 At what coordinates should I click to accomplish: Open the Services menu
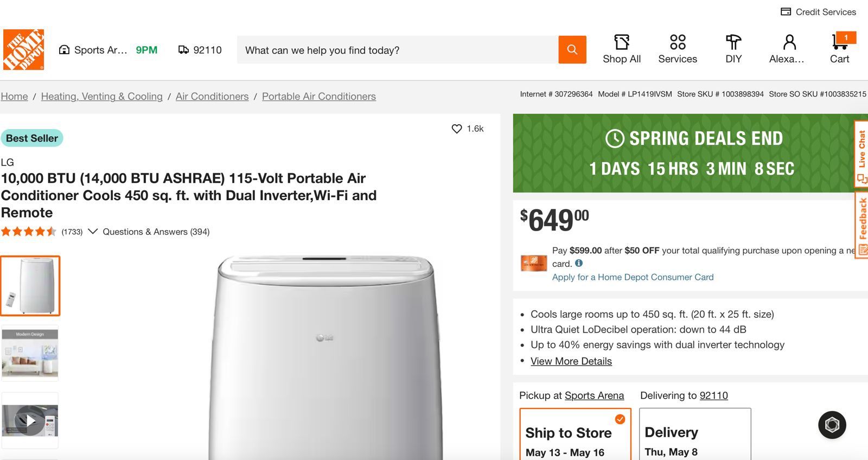point(678,49)
